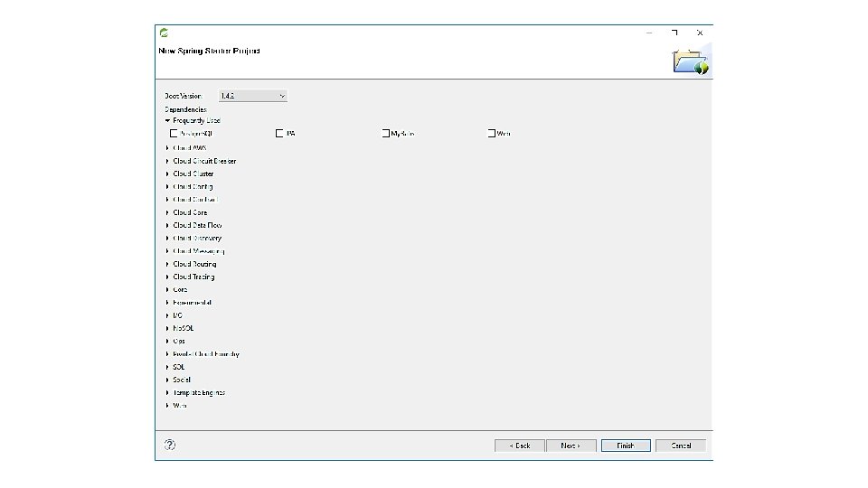
Task: Expand Cloud Data Flow dependencies
Action: click(167, 225)
